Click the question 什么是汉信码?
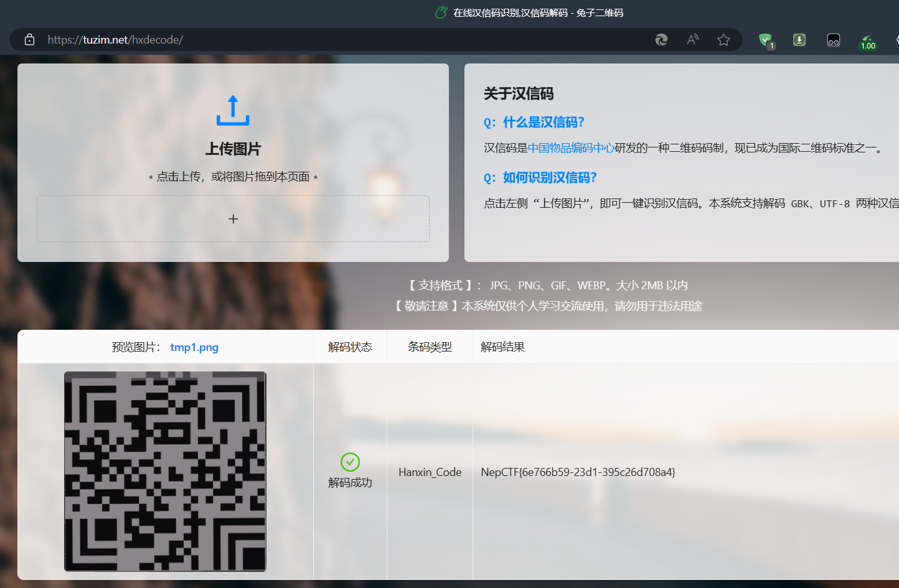 point(534,122)
